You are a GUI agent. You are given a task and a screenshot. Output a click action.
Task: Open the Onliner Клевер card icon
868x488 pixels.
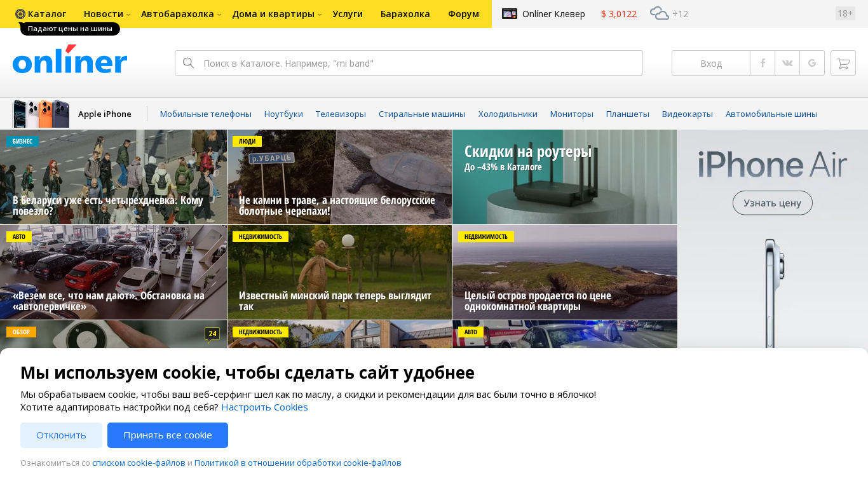pos(510,13)
